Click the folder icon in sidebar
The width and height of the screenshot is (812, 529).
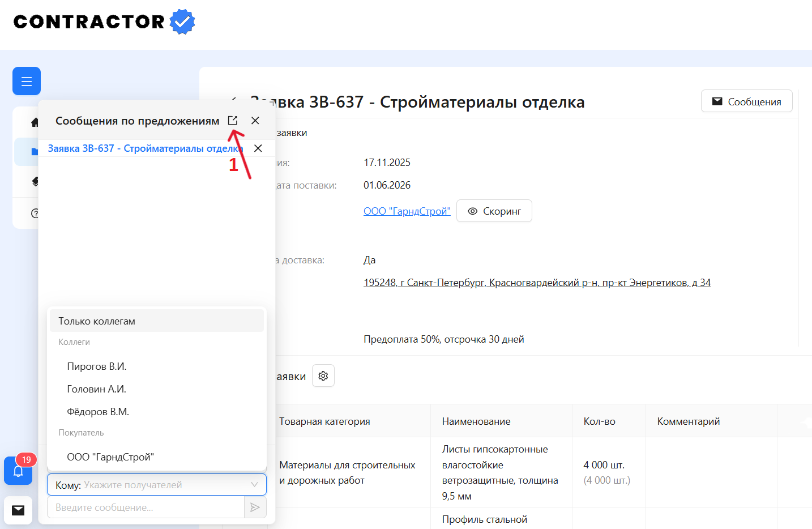point(35,152)
